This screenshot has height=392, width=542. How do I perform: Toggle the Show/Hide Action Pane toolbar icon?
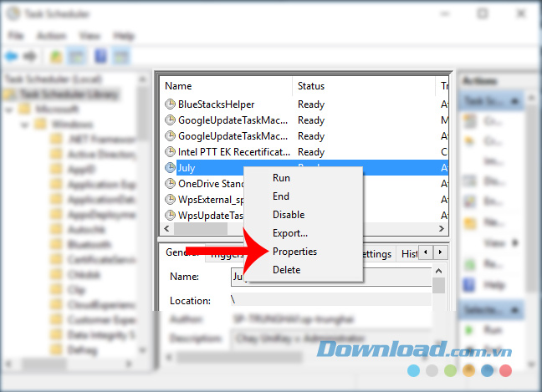coord(120,56)
